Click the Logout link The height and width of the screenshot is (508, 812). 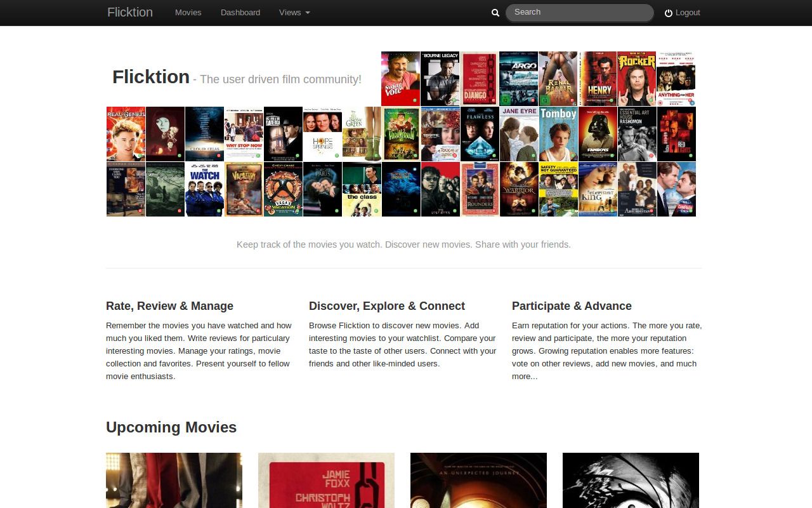tap(688, 12)
